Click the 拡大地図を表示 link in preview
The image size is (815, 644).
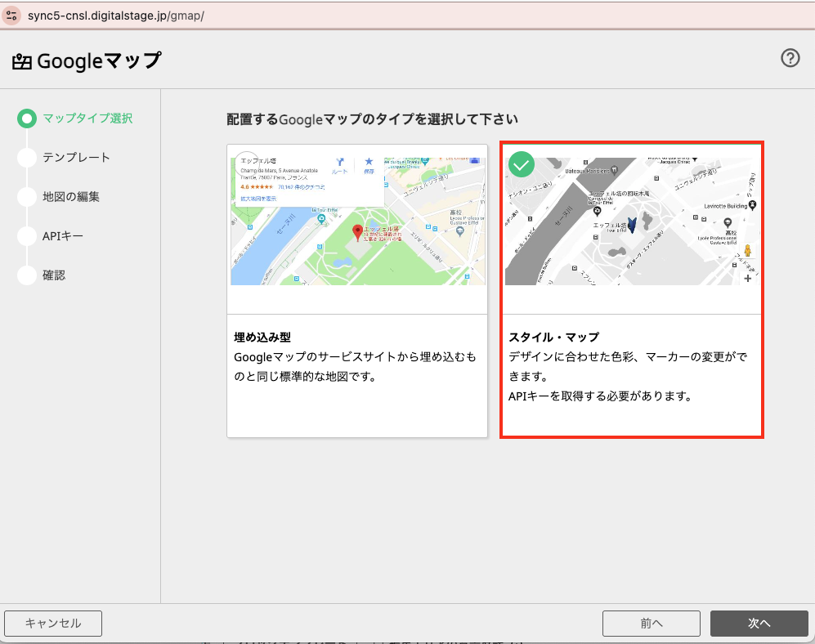pos(258,199)
